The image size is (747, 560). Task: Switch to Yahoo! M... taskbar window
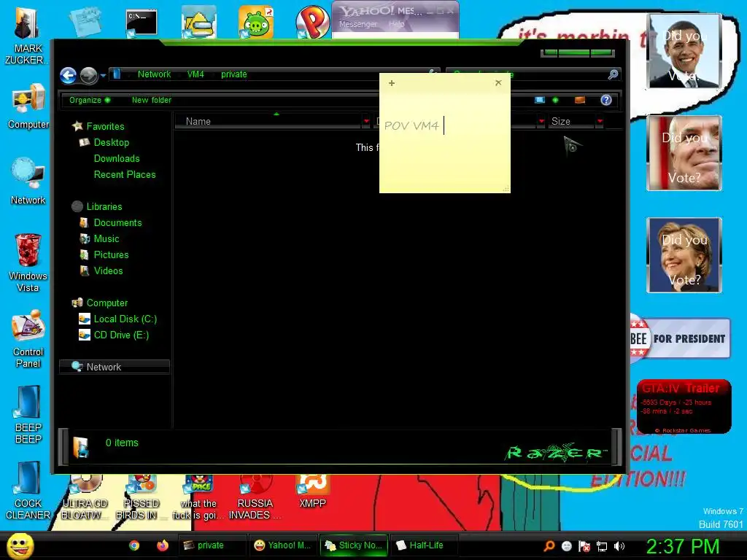coord(282,545)
